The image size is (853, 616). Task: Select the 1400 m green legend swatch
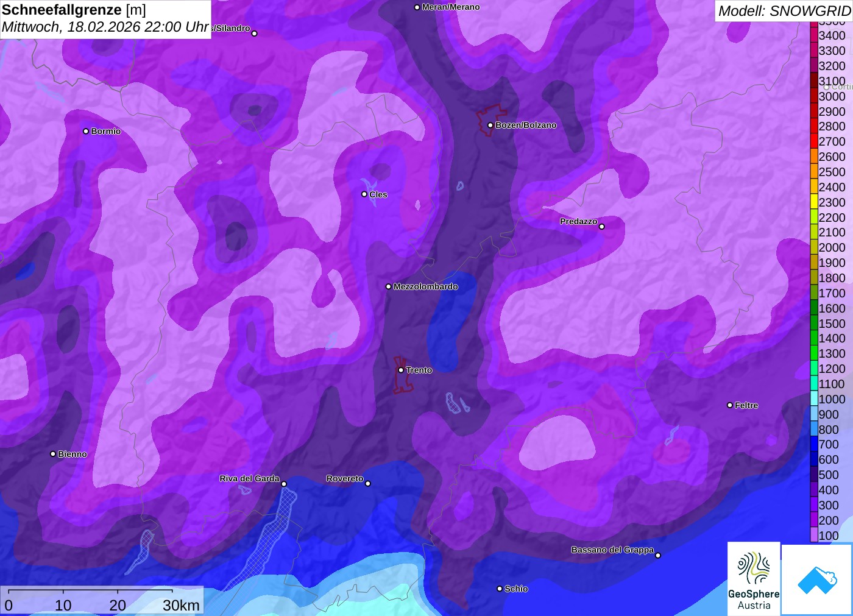click(814, 338)
